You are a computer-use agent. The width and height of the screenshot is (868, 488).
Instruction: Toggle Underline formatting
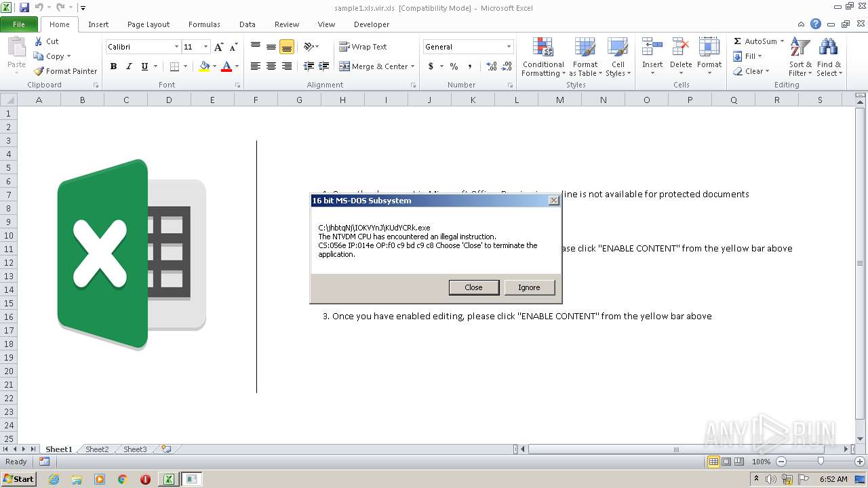tap(144, 66)
